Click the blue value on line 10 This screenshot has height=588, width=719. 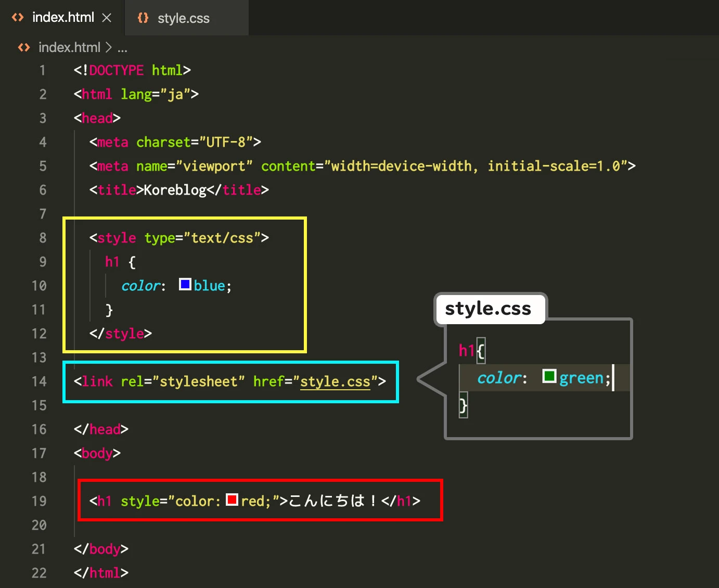209,286
